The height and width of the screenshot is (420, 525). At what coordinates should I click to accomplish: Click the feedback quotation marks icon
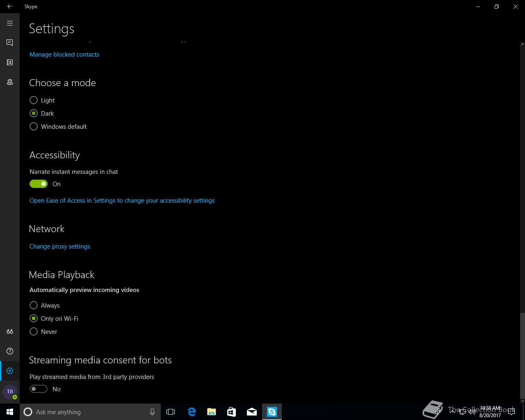[10, 331]
